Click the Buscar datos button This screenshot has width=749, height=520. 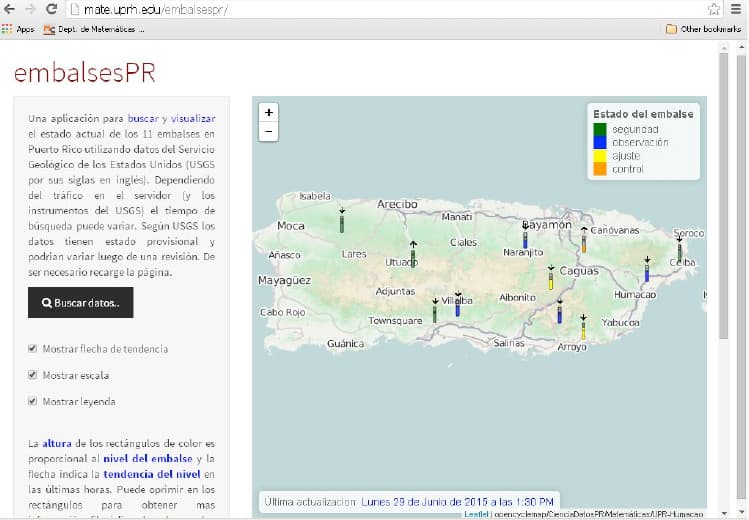(81, 302)
